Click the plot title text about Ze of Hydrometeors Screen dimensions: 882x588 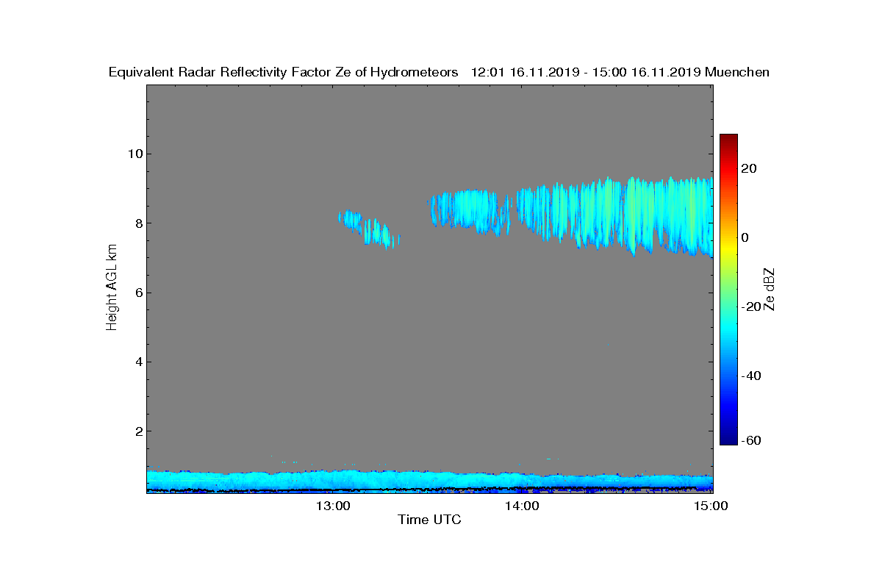[x=439, y=72]
